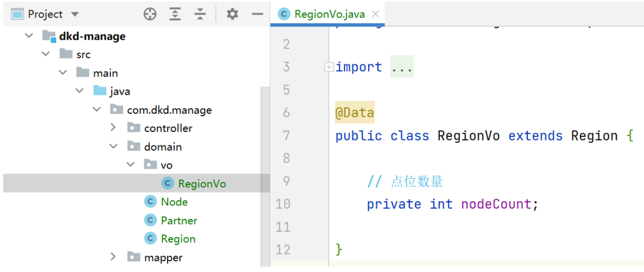Image resolution: width=644 pixels, height=272 pixels.
Task: Click line number 7 in gutter
Action: pyautogui.click(x=286, y=136)
